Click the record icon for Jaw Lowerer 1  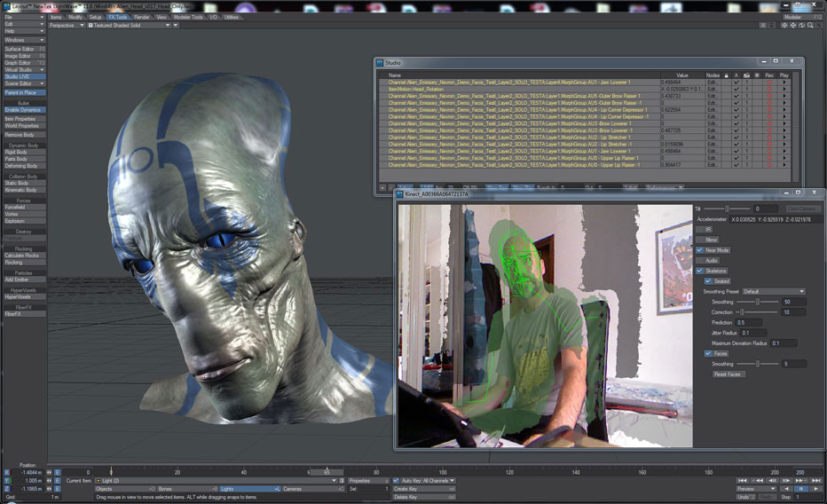770,83
